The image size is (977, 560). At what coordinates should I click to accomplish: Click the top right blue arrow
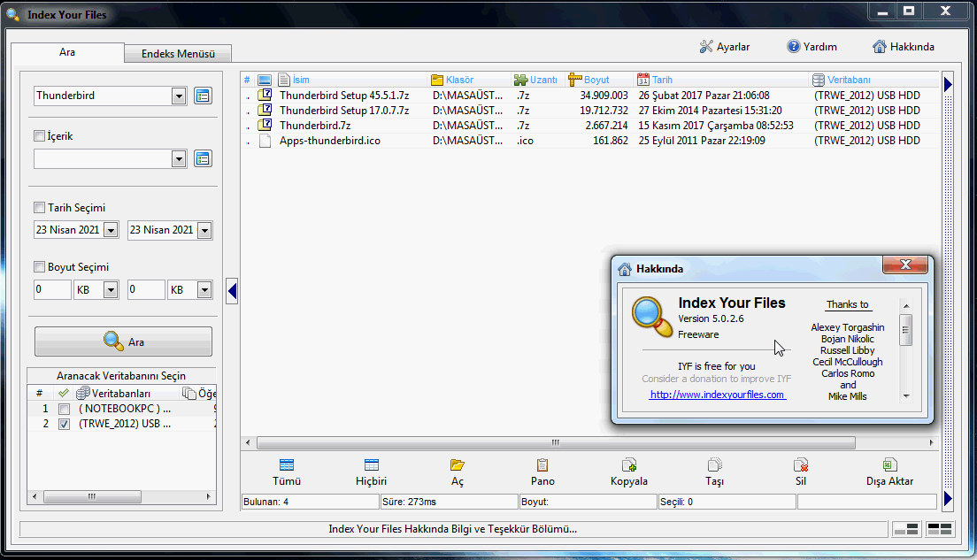948,83
